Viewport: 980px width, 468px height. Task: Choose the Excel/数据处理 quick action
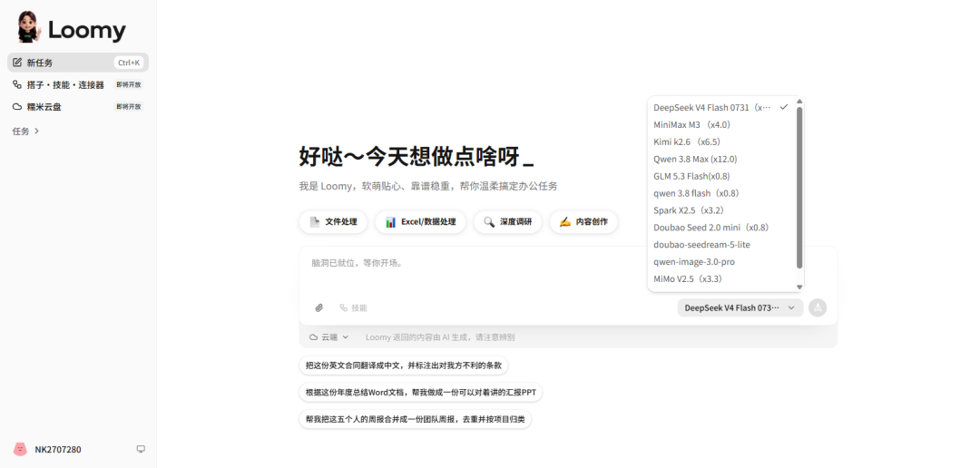421,222
